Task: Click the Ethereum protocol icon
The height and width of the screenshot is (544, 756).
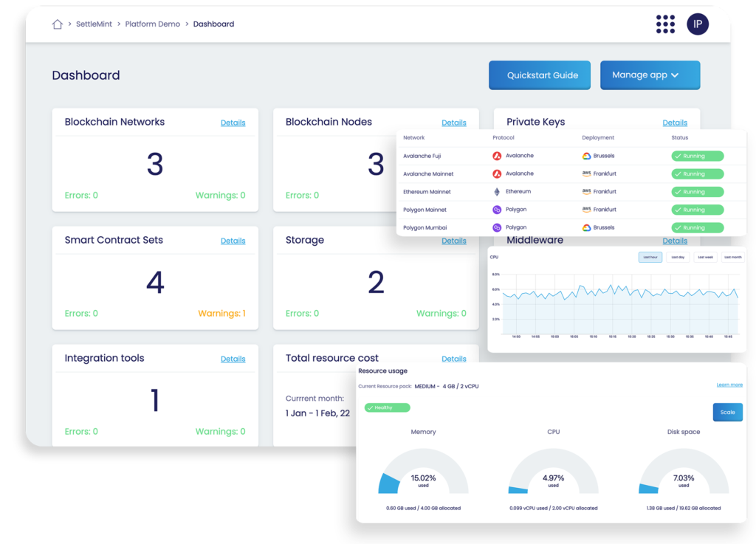Action: tap(497, 192)
